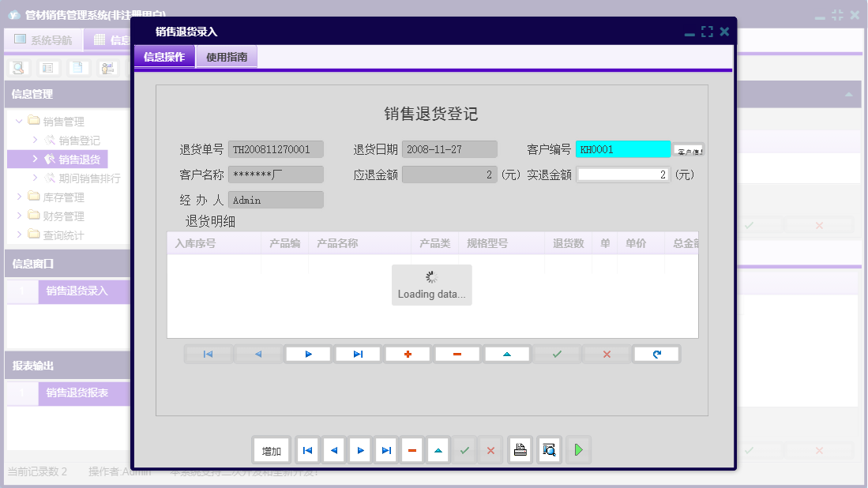Move to previous record in bottom toolbar

[x=333, y=450]
